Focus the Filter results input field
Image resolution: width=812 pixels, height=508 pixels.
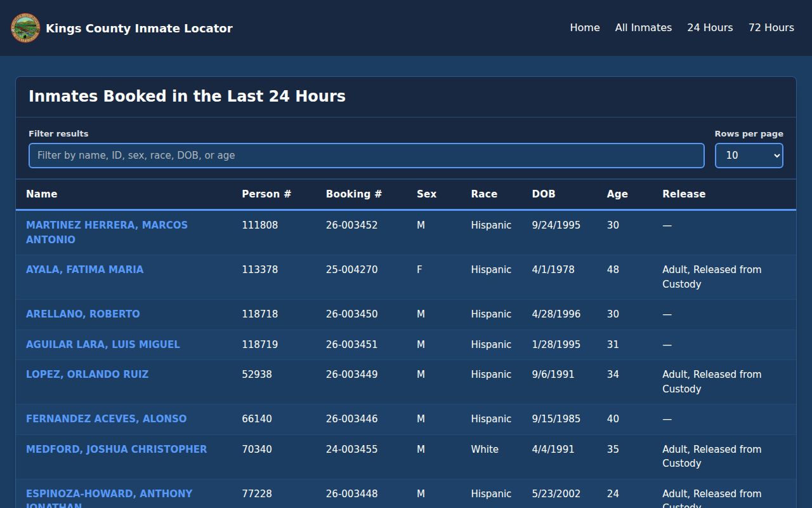click(367, 156)
